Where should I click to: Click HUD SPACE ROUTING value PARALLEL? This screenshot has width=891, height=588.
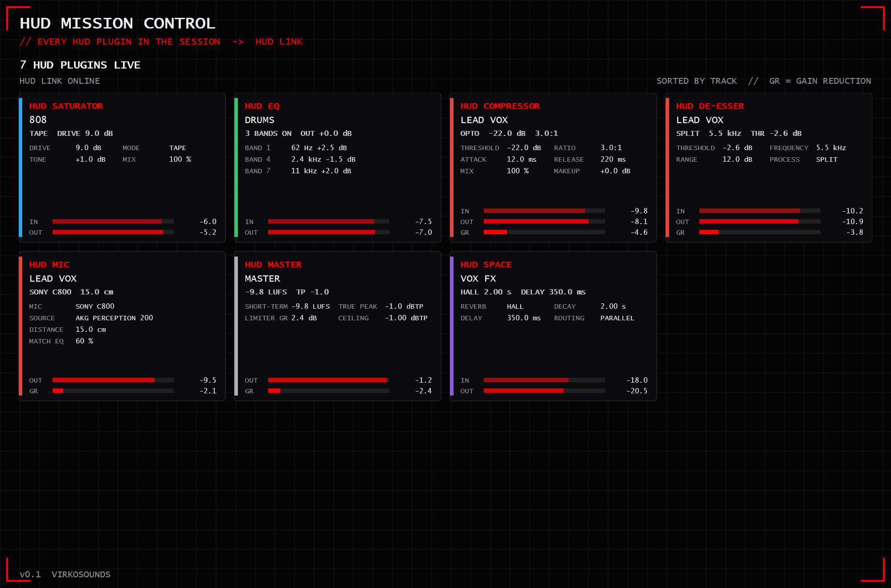pyautogui.click(x=617, y=318)
